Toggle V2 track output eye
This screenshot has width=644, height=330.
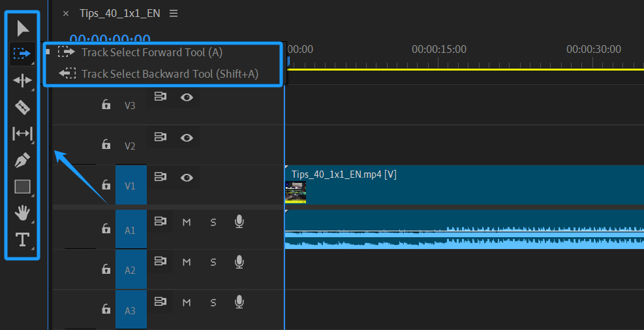click(187, 137)
